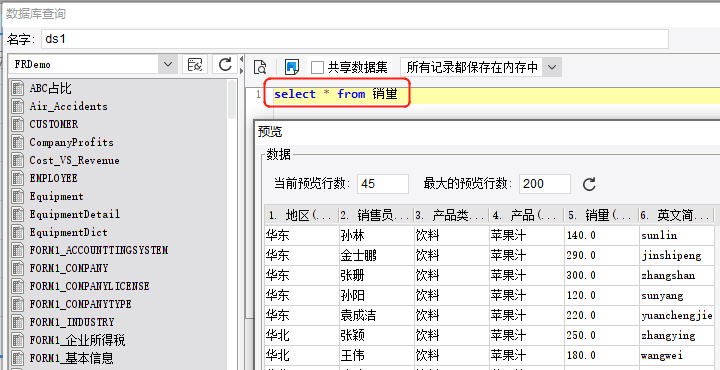Click the 6. 英文简 column header
Viewport: 720px width, 370px height.
coord(677,215)
